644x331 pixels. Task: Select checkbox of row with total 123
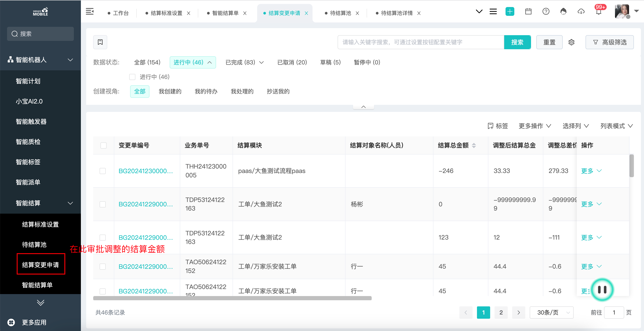coord(103,238)
